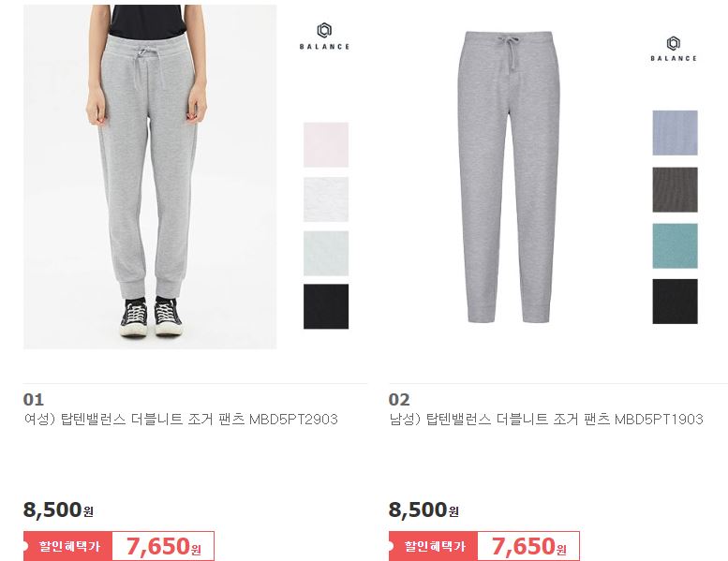Viewport: 728px width, 561px height.
Task: Click the 할인혜택가 7,650원 badge for product 01
Action: pos(119,546)
